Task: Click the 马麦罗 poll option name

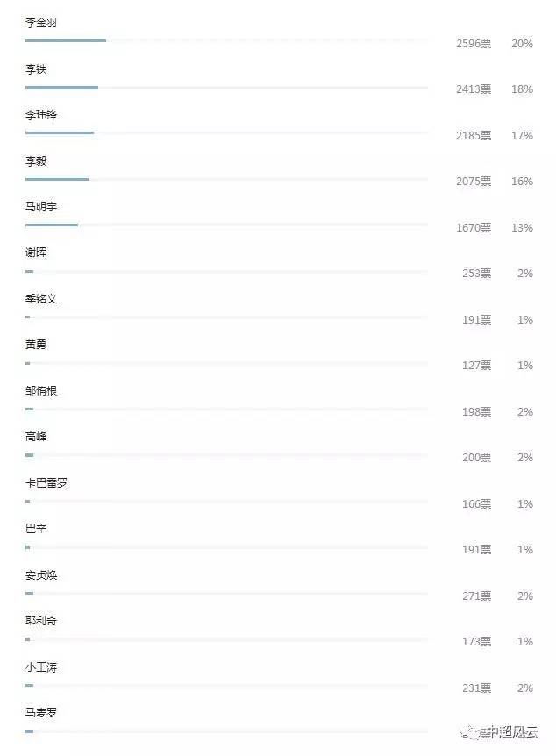Action: click(41, 713)
